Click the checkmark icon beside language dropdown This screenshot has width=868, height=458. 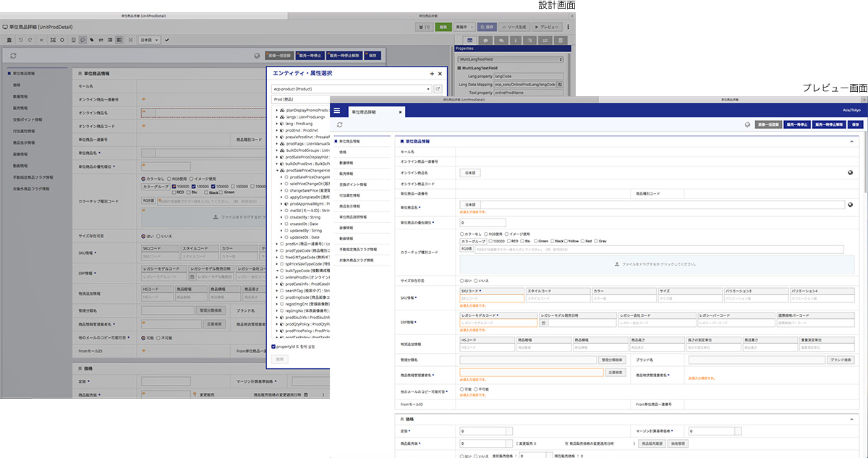click(x=166, y=39)
